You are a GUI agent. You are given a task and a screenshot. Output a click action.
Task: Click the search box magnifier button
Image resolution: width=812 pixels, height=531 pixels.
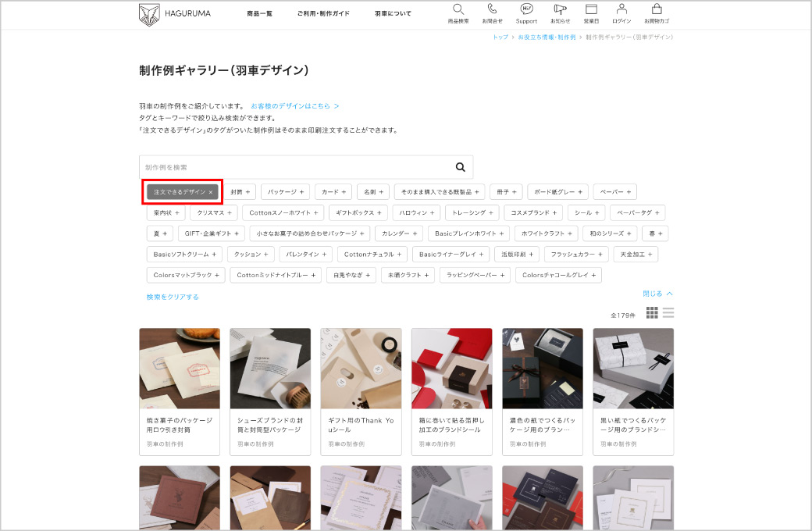[x=460, y=167]
